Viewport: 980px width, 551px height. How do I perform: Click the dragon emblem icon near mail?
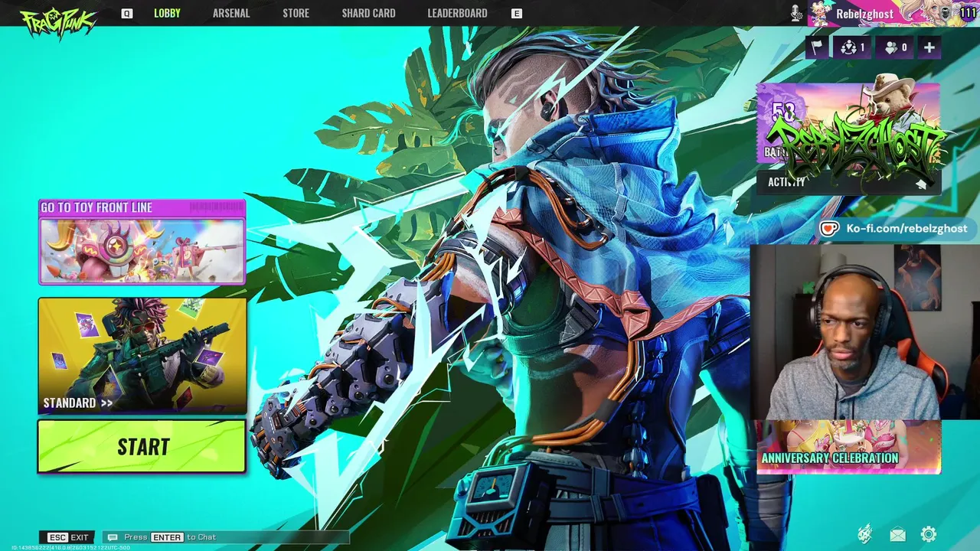point(864,534)
